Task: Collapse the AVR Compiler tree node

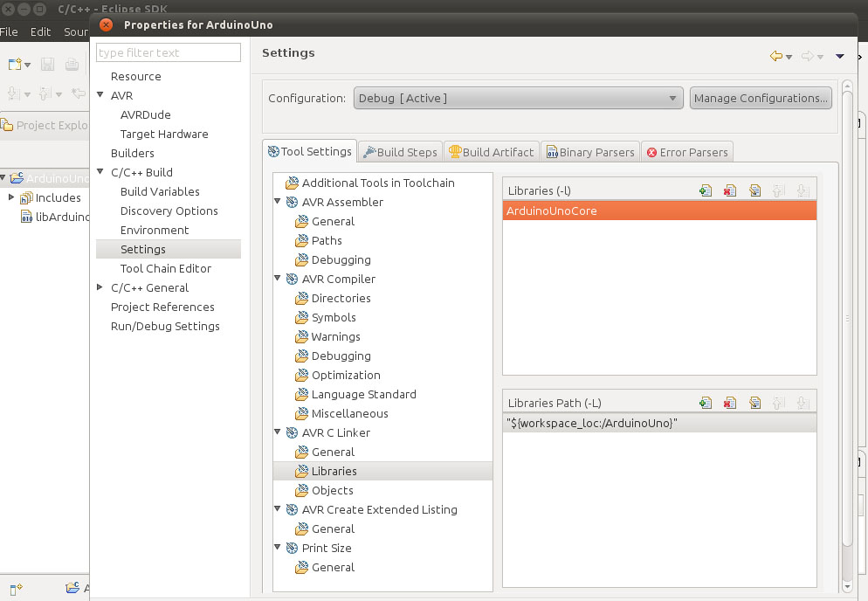Action: (279, 279)
